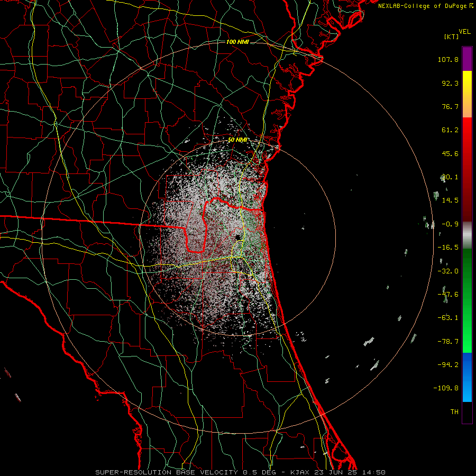The height and width of the screenshot is (476, 476).
Task: Pick the blue segment of velocity color bar
Action: (x=467, y=377)
